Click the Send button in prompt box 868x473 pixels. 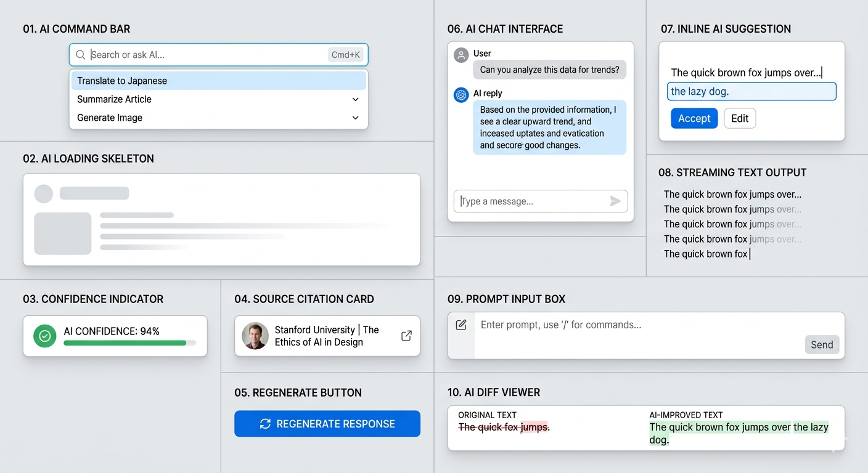822,345
